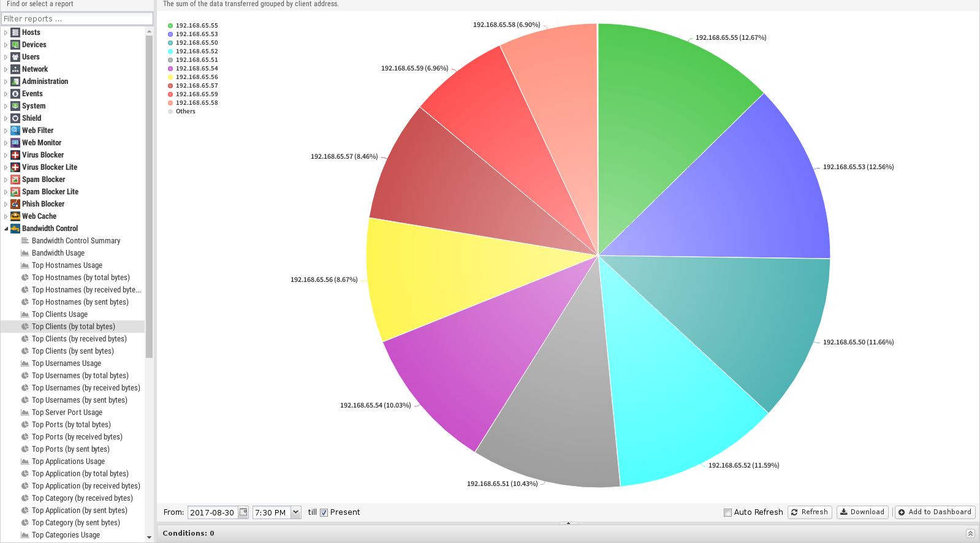The height and width of the screenshot is (543, 980).
Task: Open the 7:30 PM time dropdown
Action: pos(295,512)
